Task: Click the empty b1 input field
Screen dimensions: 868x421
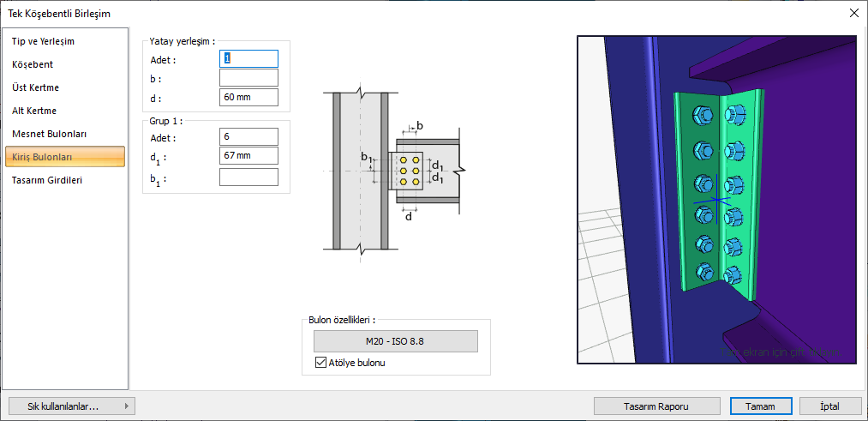Action: 248,177
